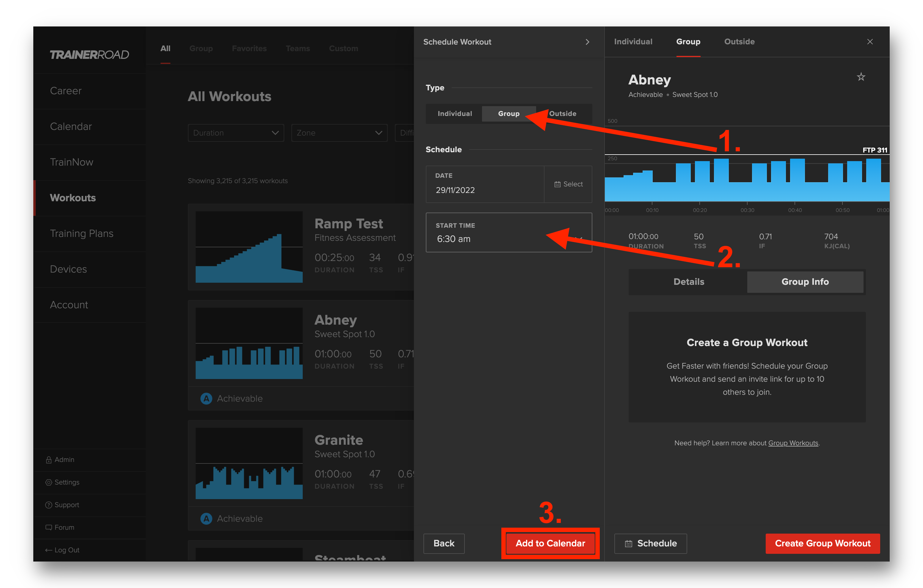Click the Forum chat icon
This screenshot has width=923, height=588.
[x=49, y=527]
